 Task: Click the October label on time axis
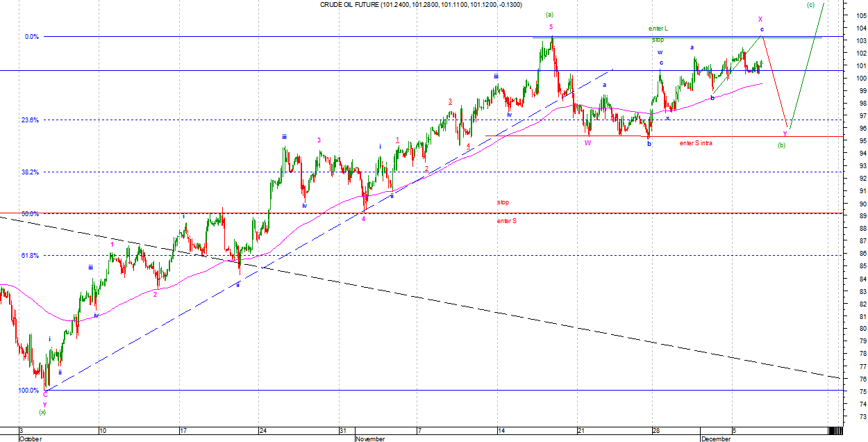[x=30, y=439]
